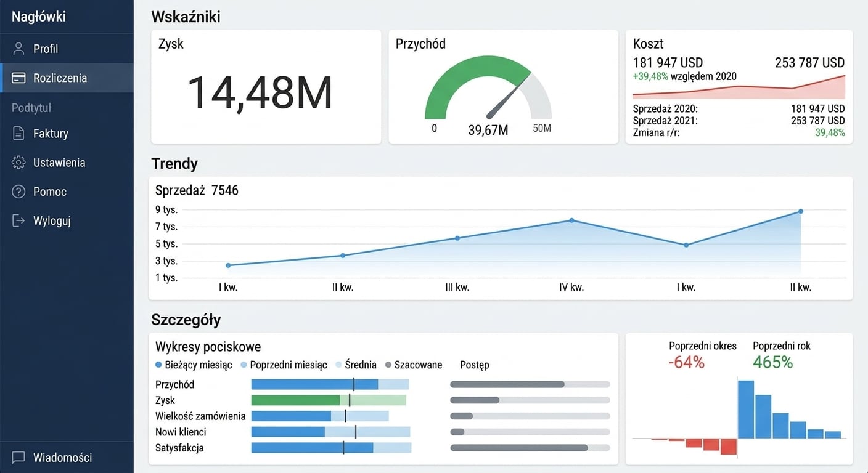Image resolution: width=868 pixels, height=473 pixels.
Task: Click the Profil person icon in sidebar
Action: (x=18, y=49)
